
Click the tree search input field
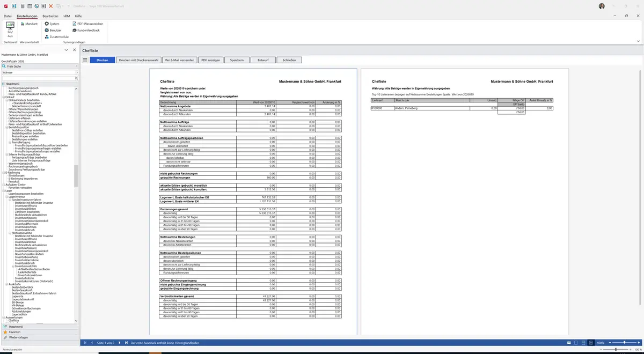pos(38,78)
